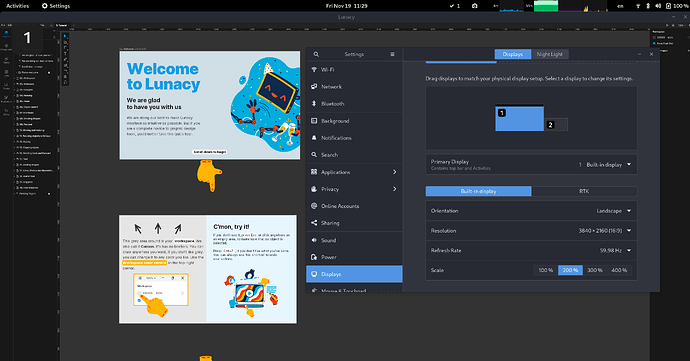
Task: Set display scale to 200 %
Action: (x=570, y=270)
